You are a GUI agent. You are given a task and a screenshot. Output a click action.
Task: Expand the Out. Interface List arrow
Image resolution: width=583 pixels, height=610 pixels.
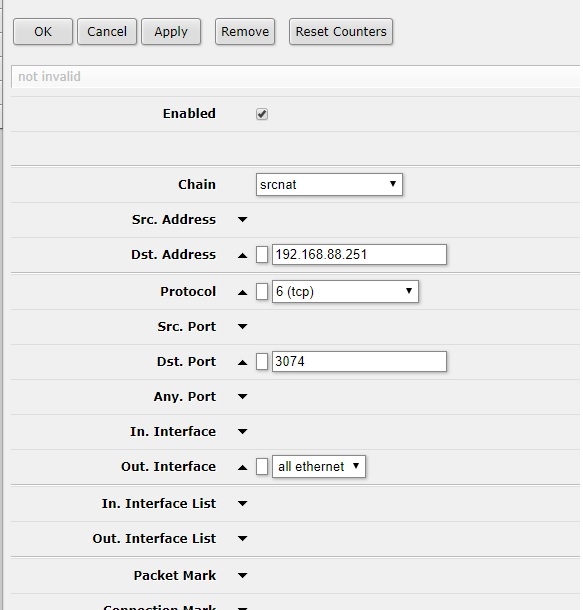242,538
